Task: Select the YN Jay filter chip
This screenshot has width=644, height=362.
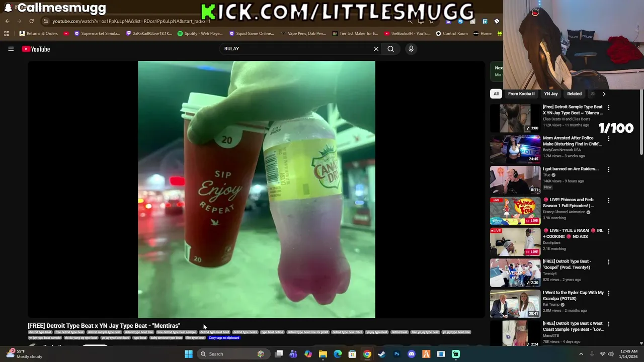Action: 551,94
